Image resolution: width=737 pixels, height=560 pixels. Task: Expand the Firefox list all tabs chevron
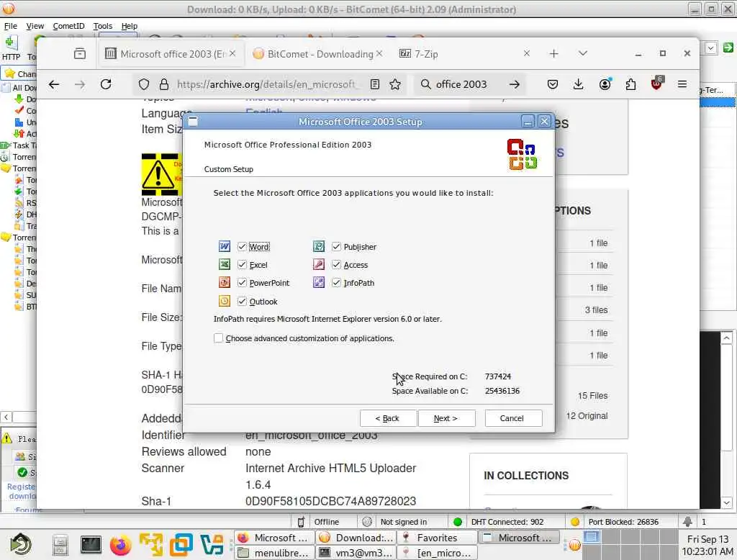(x=583, y=53)
